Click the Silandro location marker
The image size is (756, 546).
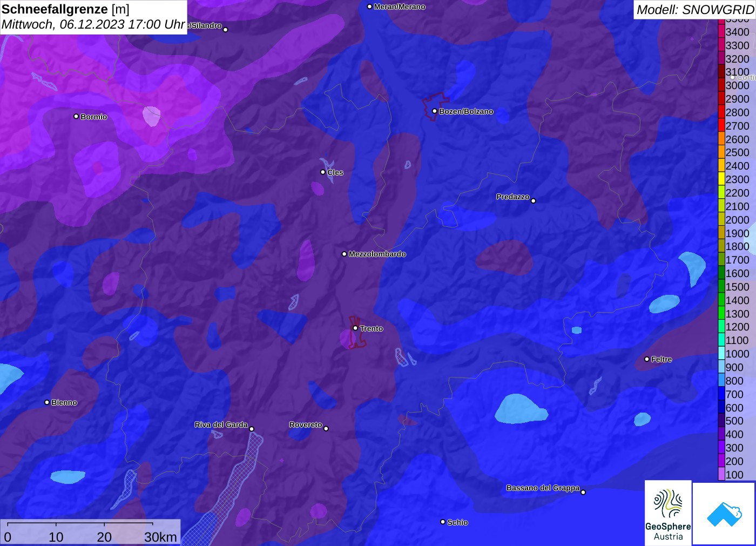226,30
